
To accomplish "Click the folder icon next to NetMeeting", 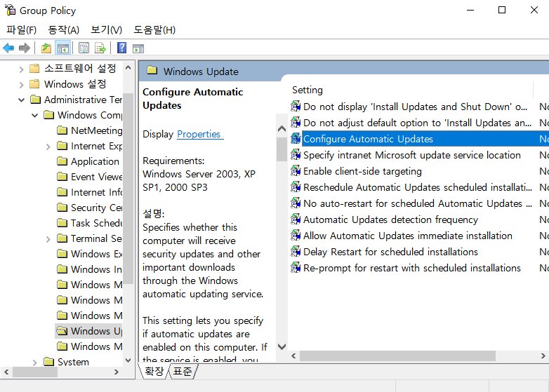I will (62, 130).
